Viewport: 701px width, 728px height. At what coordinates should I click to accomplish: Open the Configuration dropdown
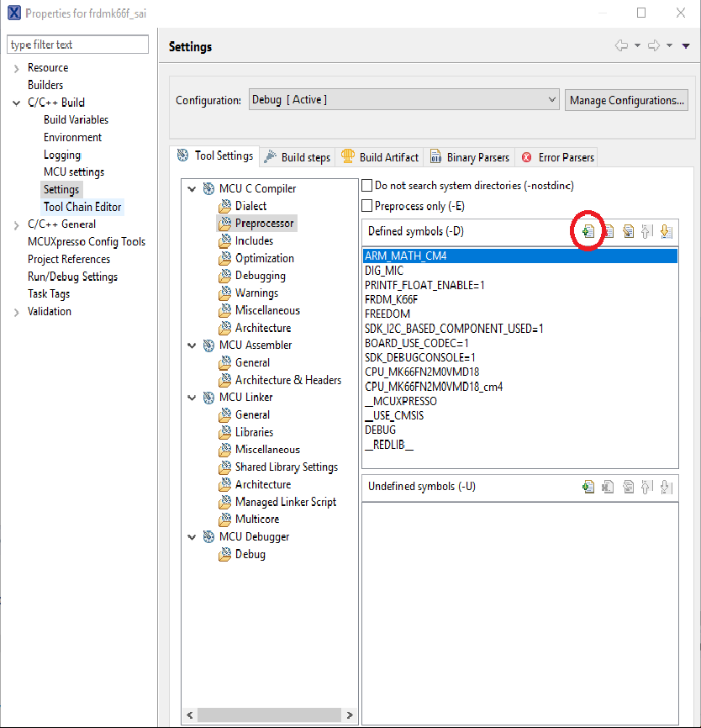click(x=404, y=100)
